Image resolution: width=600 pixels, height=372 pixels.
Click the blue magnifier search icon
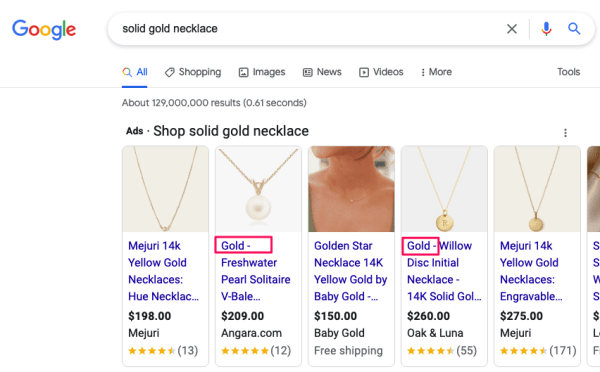(574, 28)
